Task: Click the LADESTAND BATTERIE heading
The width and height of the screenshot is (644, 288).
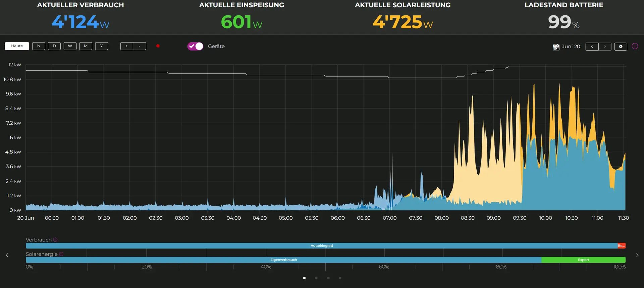Action: (x=564, y=5)
